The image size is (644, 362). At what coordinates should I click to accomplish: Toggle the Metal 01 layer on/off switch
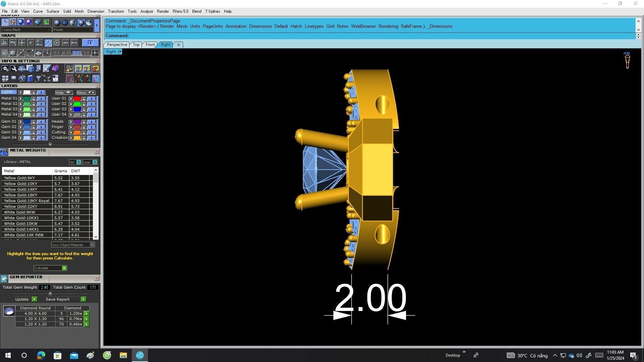41,99
